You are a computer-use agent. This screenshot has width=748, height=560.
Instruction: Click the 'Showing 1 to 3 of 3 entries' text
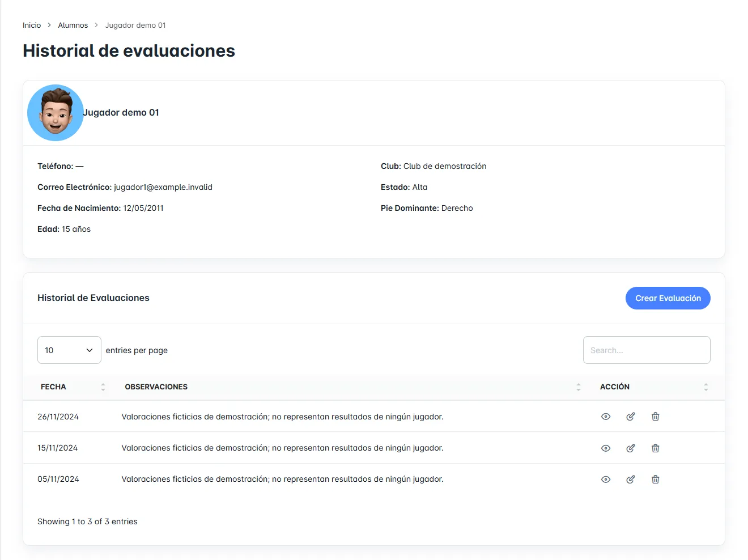(x=87, y=521)
